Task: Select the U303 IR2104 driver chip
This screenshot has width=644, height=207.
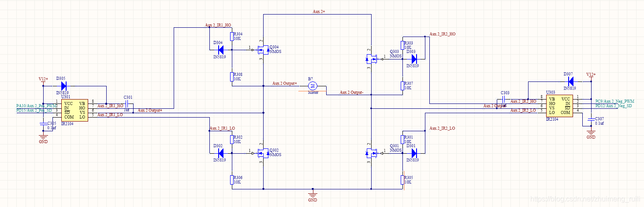Action: tap(560, 105)
